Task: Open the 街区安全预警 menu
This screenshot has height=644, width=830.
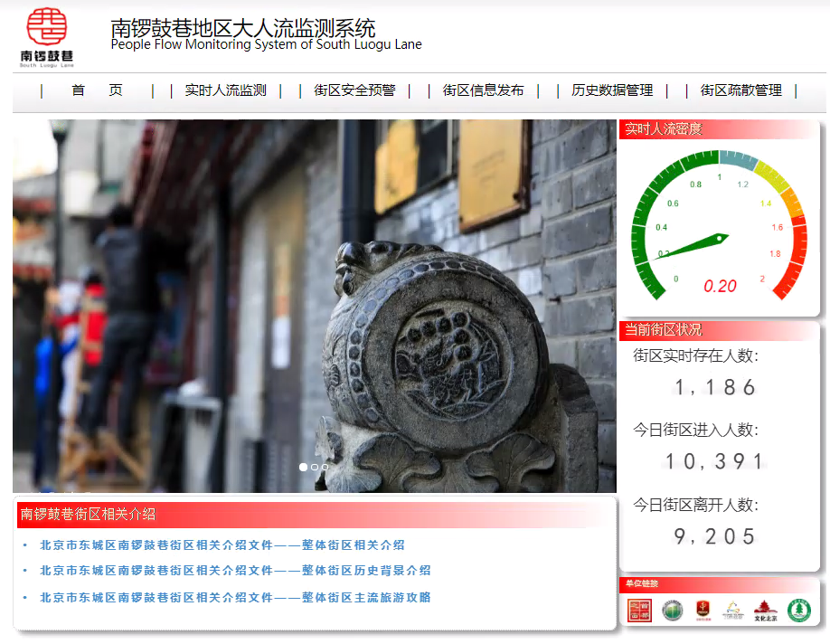Action: pos(354,90)
